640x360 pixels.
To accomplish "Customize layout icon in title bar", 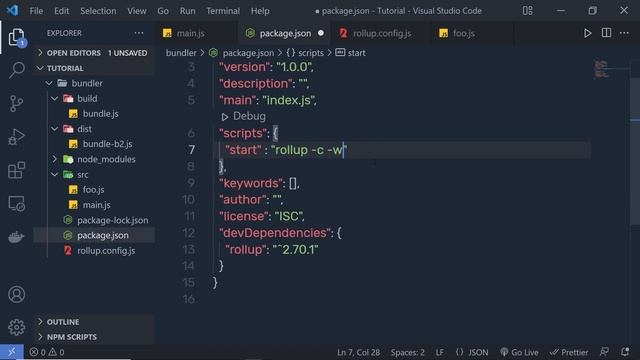I will pos(527,11).
